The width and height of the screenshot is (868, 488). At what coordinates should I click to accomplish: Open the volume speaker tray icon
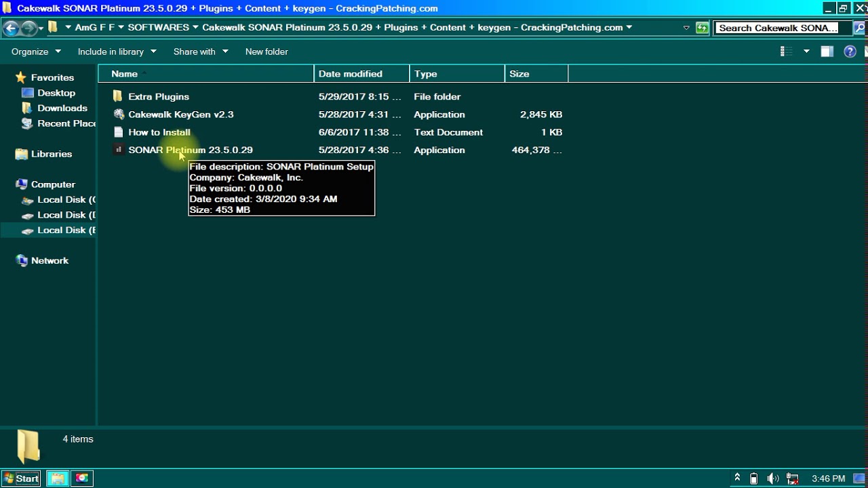click(x=772, y=479)
